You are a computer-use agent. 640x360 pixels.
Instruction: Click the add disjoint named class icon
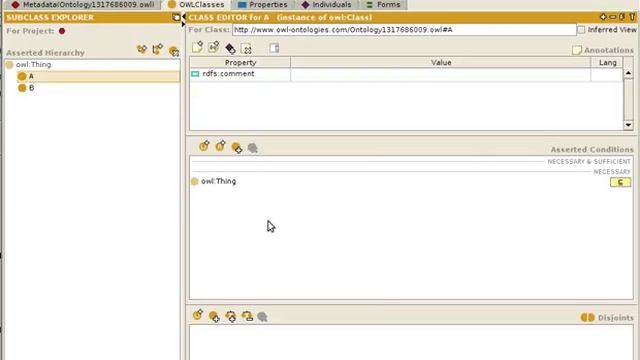pos(214,316)
